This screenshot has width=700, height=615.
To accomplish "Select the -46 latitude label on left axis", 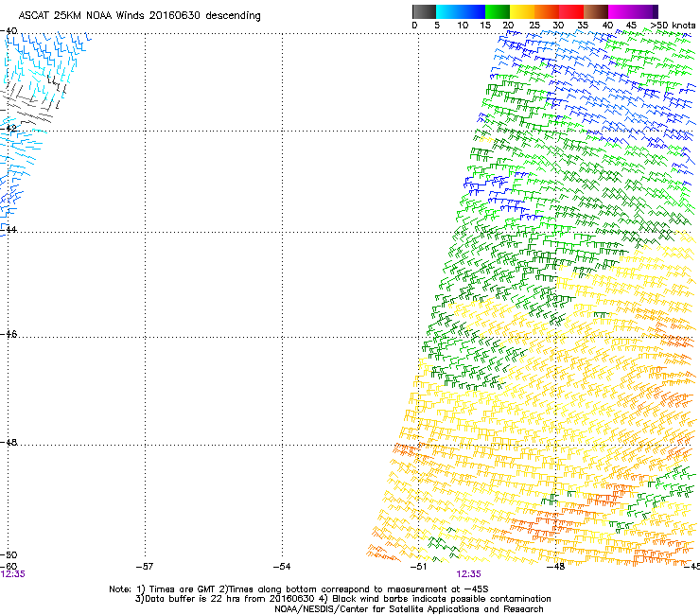I will coord(9,334).
